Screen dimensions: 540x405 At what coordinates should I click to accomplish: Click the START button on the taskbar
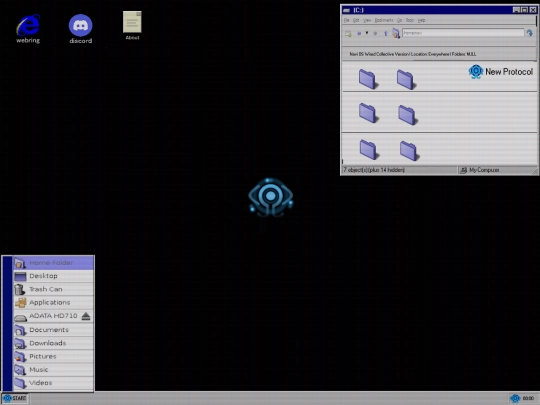15,398
